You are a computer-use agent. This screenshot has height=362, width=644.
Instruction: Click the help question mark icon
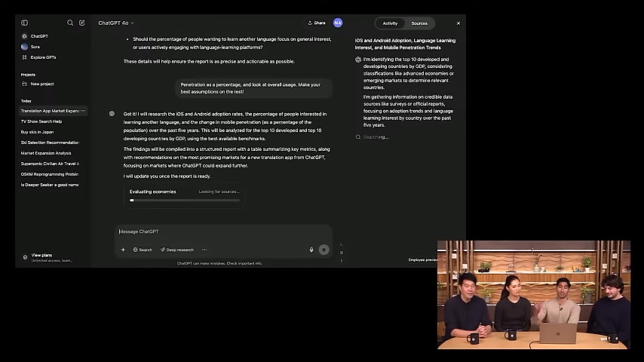(342, 261)
